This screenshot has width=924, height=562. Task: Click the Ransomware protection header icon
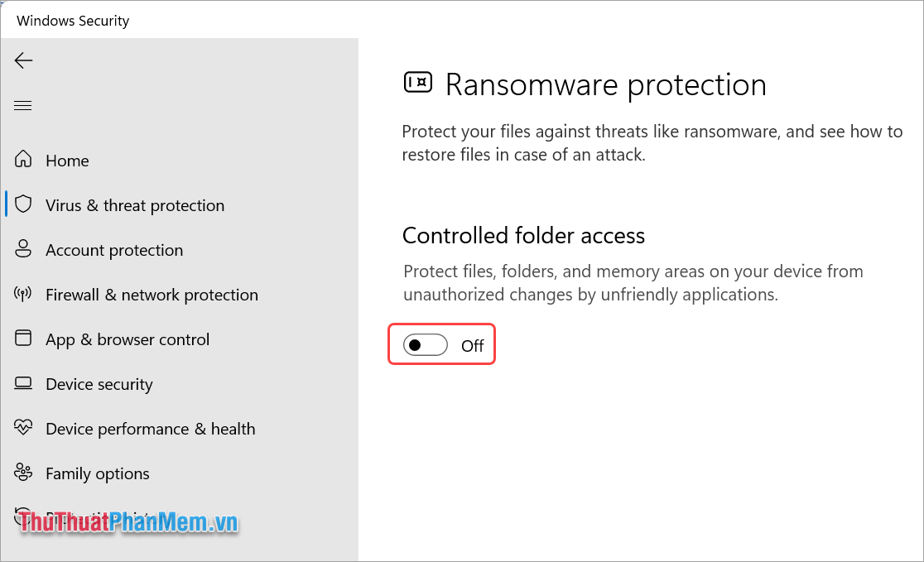pos(418,82)
